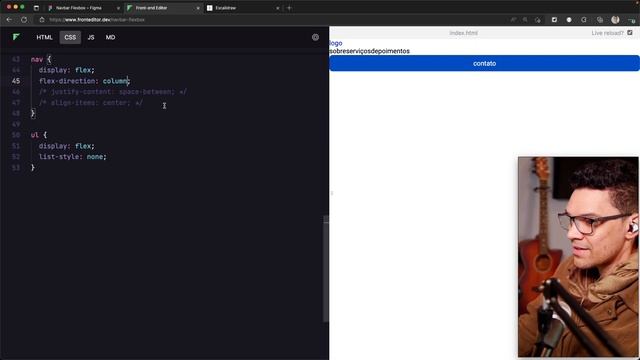Open the browser collections icon
This screenshot has height=360, width=640.
(x=600, y=20)
